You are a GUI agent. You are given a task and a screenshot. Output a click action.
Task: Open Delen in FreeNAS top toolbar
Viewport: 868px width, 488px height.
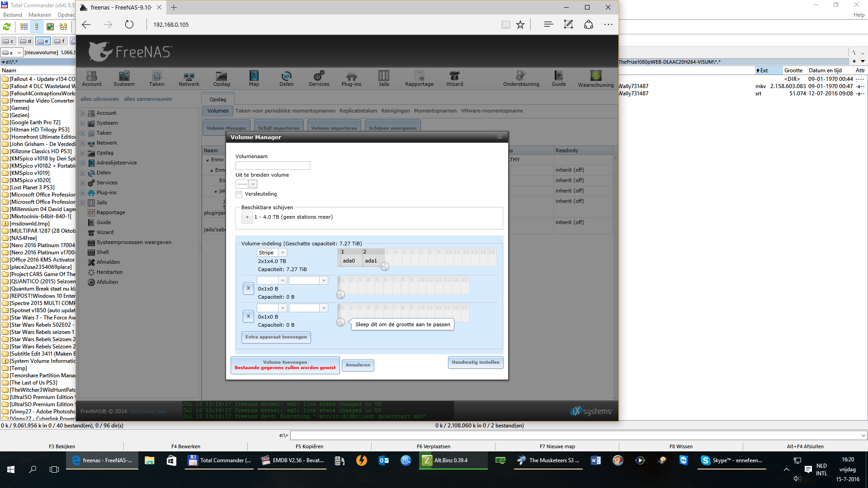pyautogui.click(x=286, y=79)
